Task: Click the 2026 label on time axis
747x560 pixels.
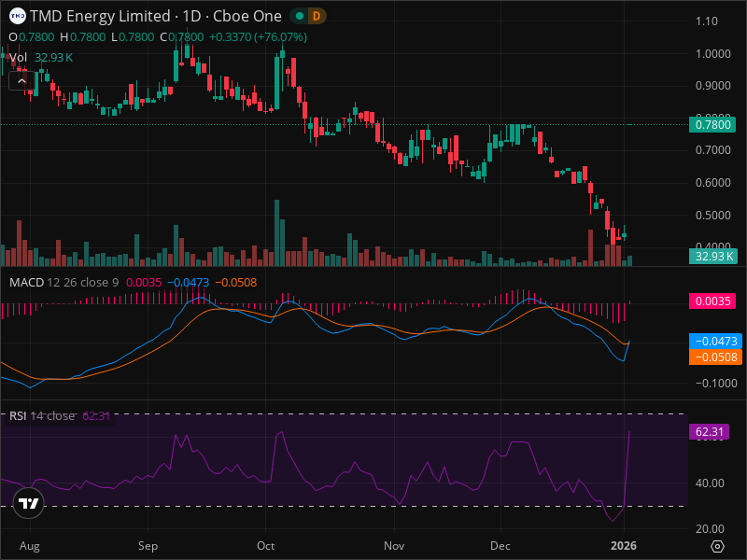Action: (x=624, y=546)
